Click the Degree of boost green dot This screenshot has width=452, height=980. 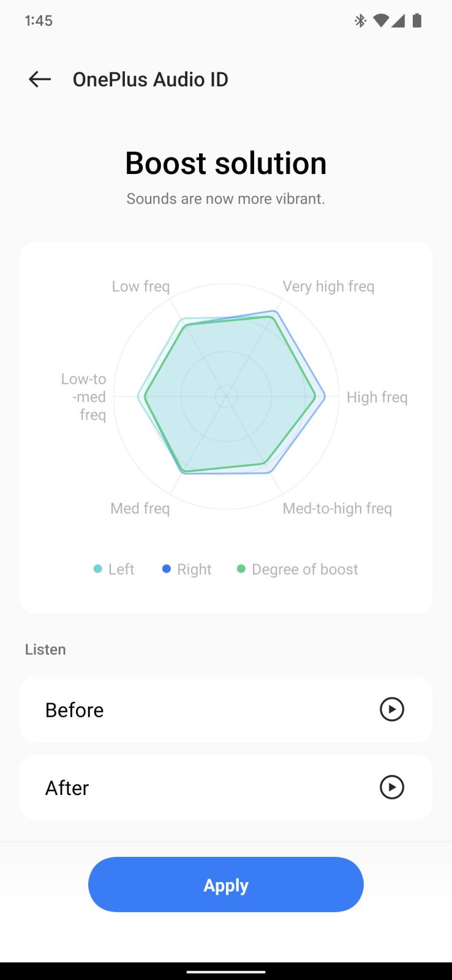coord(241,569)
